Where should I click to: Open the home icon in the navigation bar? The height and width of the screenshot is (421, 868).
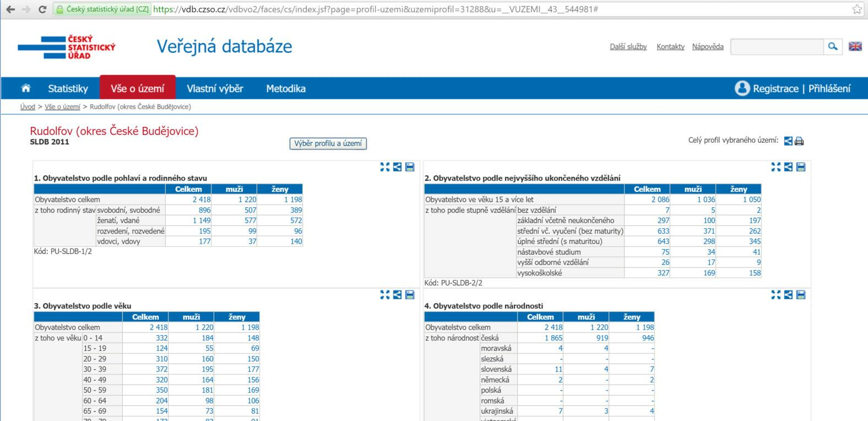click(x=25, y=88)
